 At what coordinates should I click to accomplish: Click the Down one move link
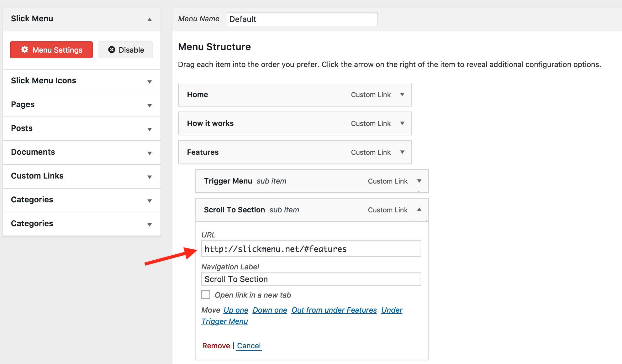coord(270,310)
